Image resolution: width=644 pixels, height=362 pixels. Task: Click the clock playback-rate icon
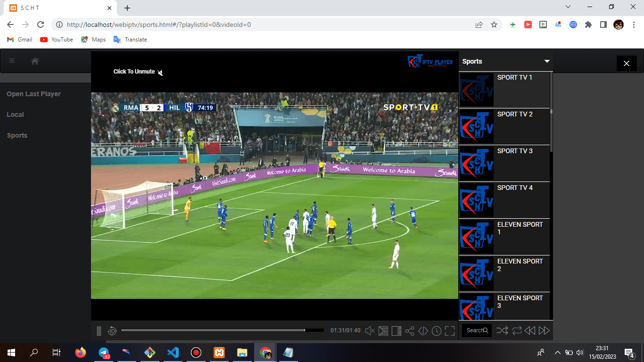pyautogui.click(x=437, y=331)
